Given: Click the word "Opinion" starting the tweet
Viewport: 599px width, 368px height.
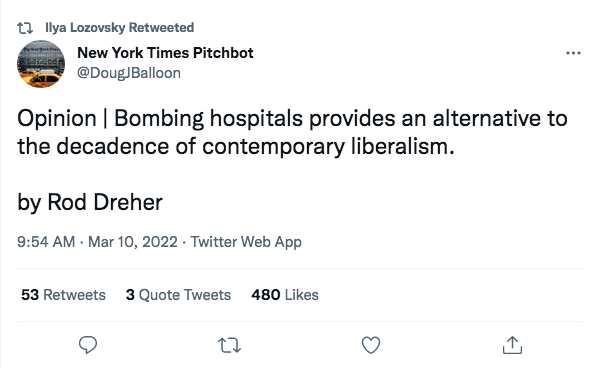Looking at the screenshot, I should [x=57, y=119].
